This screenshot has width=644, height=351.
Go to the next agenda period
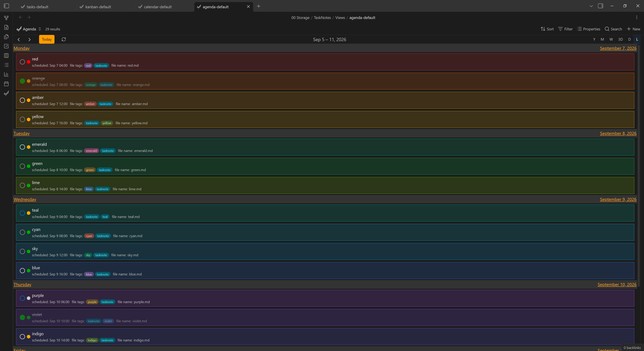tap(30, 40)
